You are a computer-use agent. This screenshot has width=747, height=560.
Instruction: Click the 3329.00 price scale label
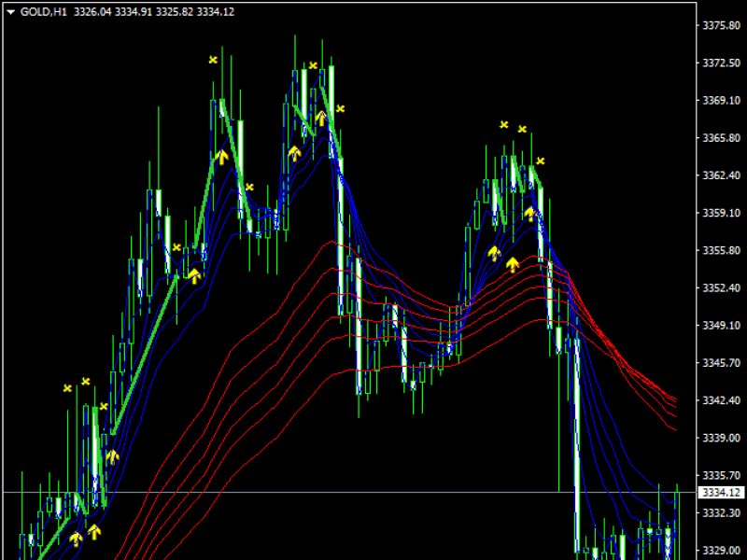pos(720,551)
